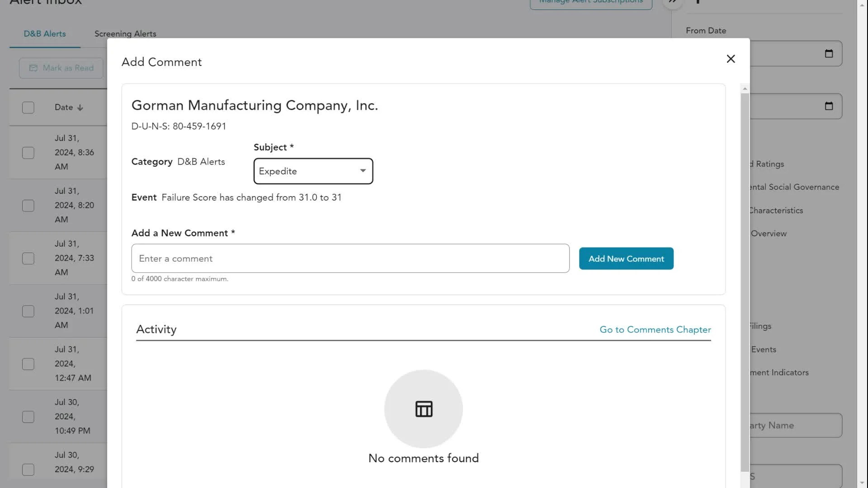Tick the Jul 31, 7:33 AM alert checkbox

[28, 258]
